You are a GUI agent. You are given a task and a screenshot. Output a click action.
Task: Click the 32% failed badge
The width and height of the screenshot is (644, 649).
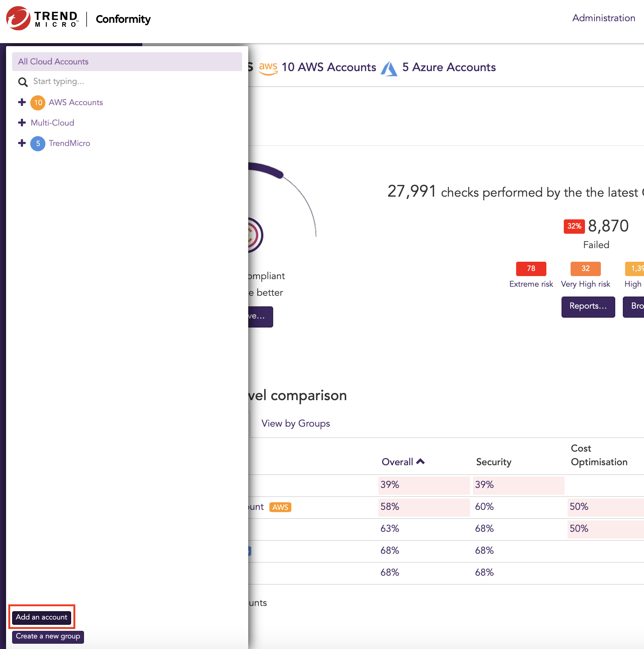click(x=574, y=226)
